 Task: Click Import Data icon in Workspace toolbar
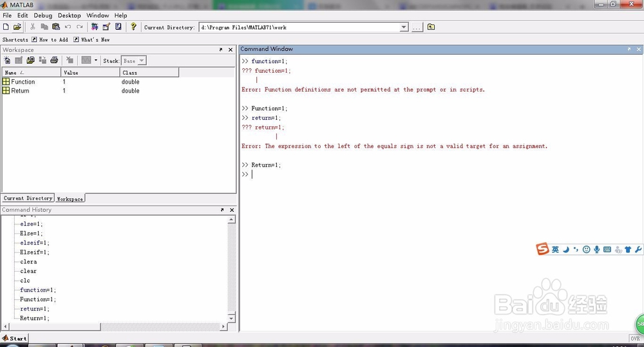(30, 61)
